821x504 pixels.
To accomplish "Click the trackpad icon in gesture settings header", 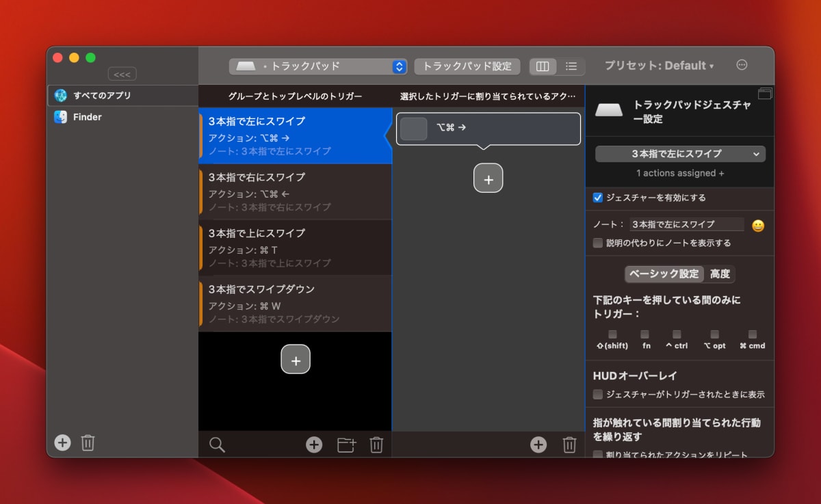I will tap(609, 110).
